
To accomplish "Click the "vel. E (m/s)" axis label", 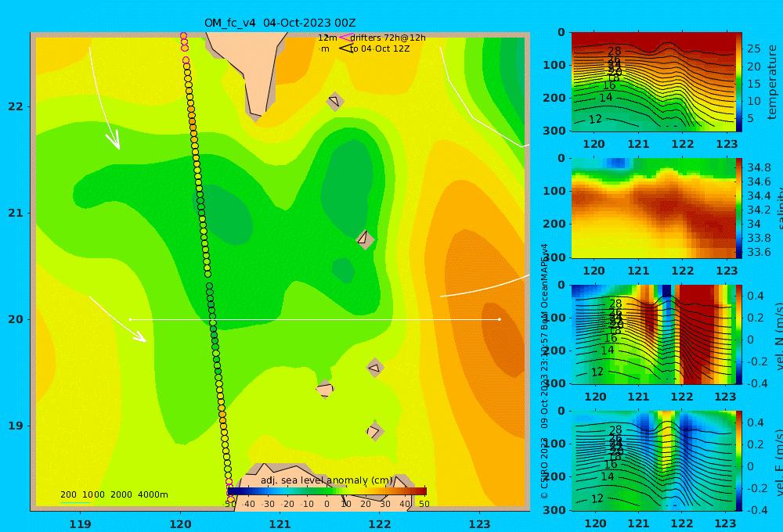I will point(778,462).
